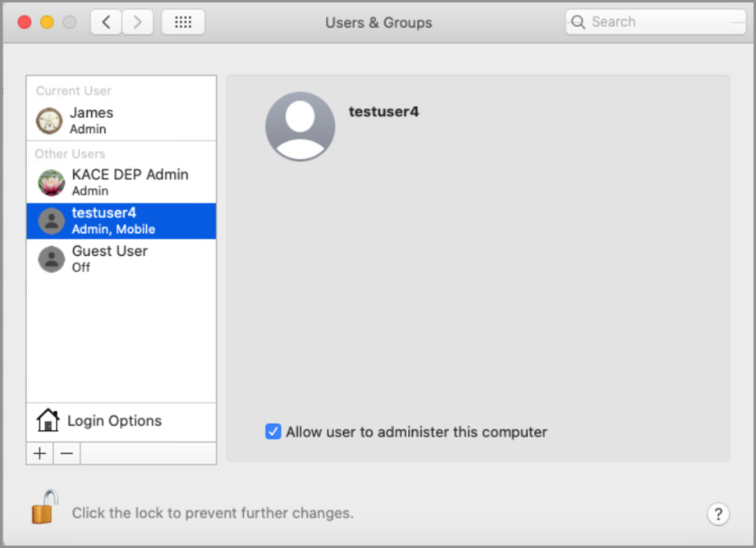Go forward with the right arrow

pos(137,22)
